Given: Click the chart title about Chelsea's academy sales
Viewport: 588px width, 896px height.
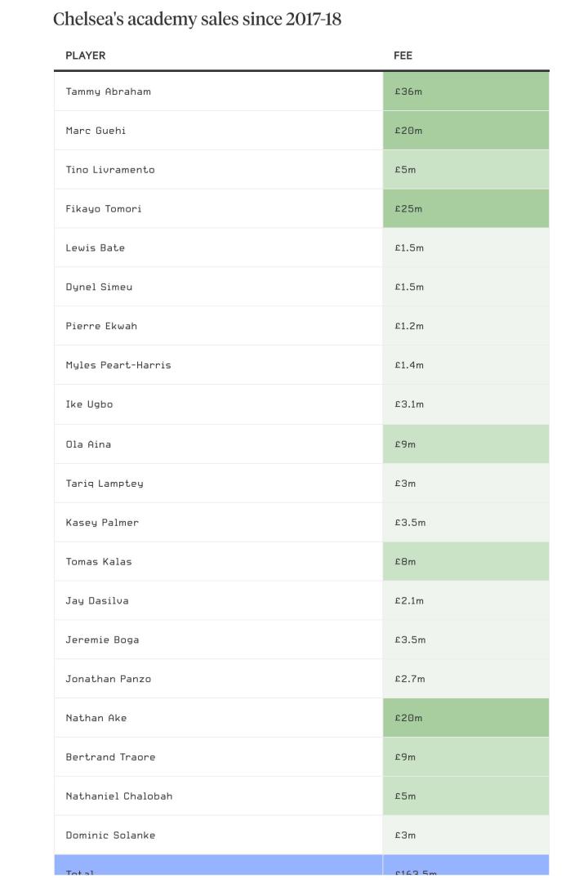Looking at the screenshot, I should click(197, 19).
